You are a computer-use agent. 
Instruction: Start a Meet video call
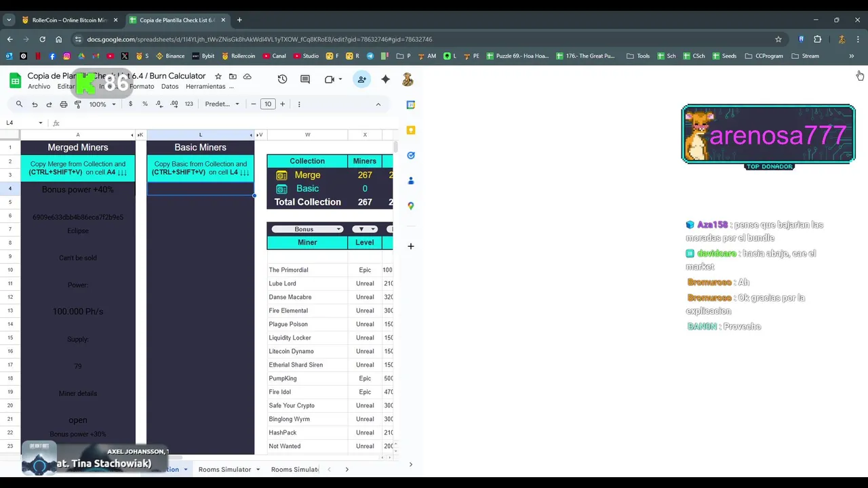coord(330,79)
